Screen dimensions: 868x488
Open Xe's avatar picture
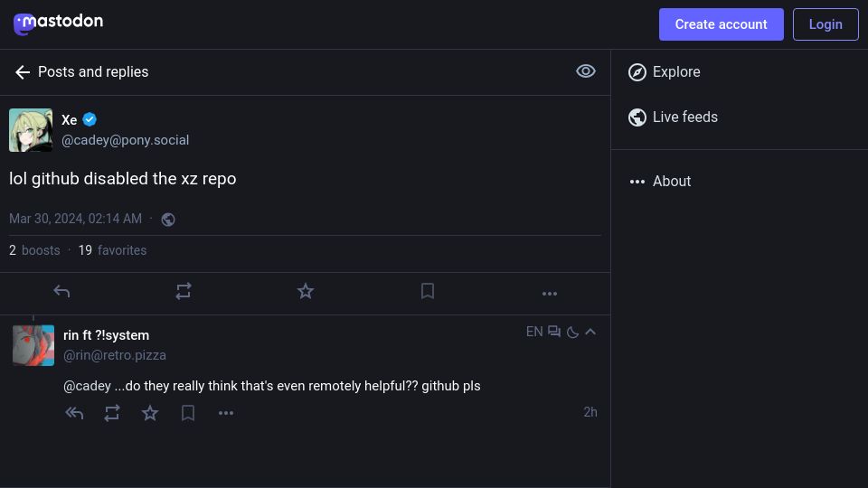tap(31, 130)
